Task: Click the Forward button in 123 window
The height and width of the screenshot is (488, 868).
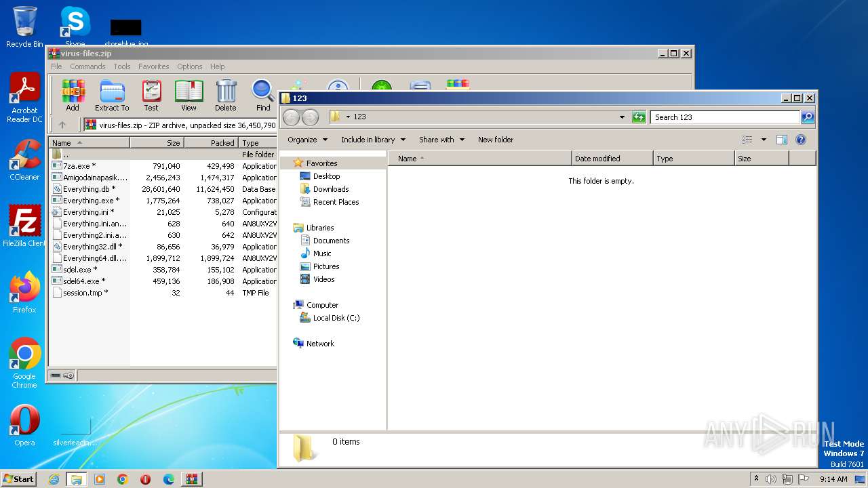Action: 310,117
